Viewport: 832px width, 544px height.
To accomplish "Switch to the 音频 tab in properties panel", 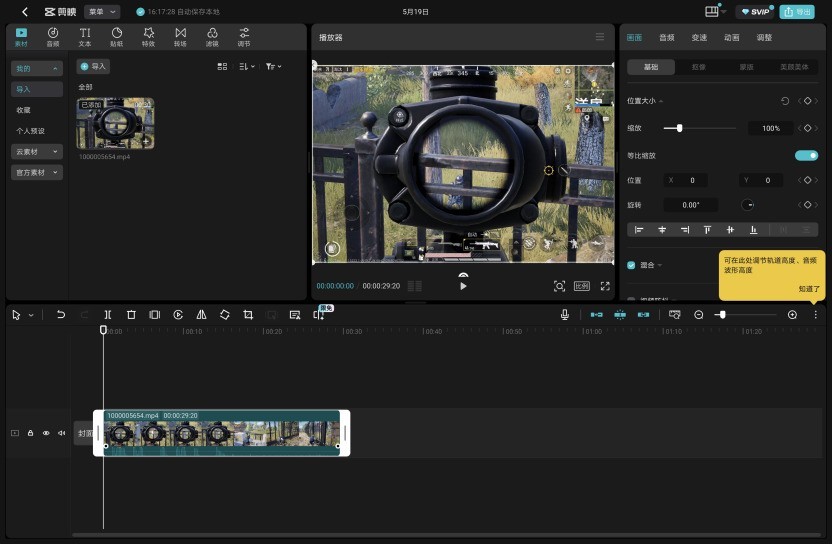I will 666,37.
